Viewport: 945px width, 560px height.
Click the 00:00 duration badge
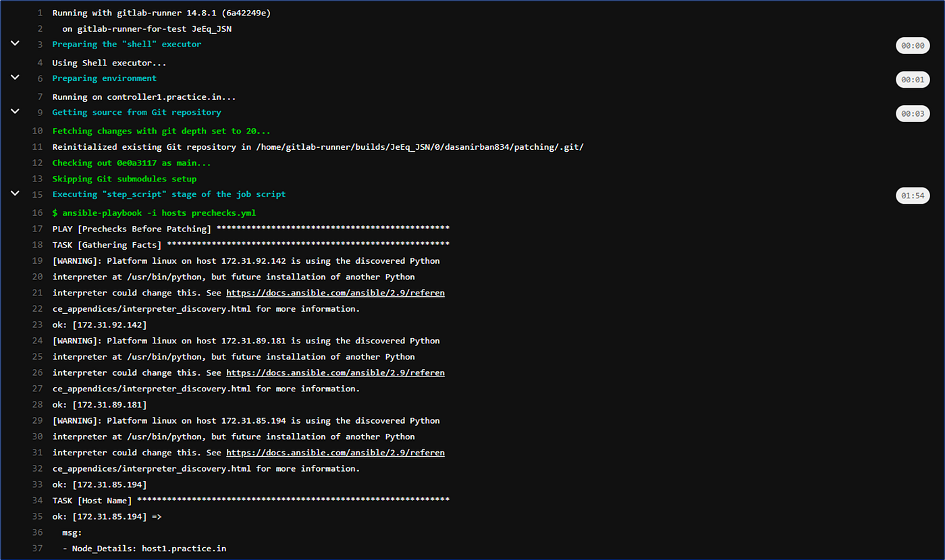click(x=913, y=46)
